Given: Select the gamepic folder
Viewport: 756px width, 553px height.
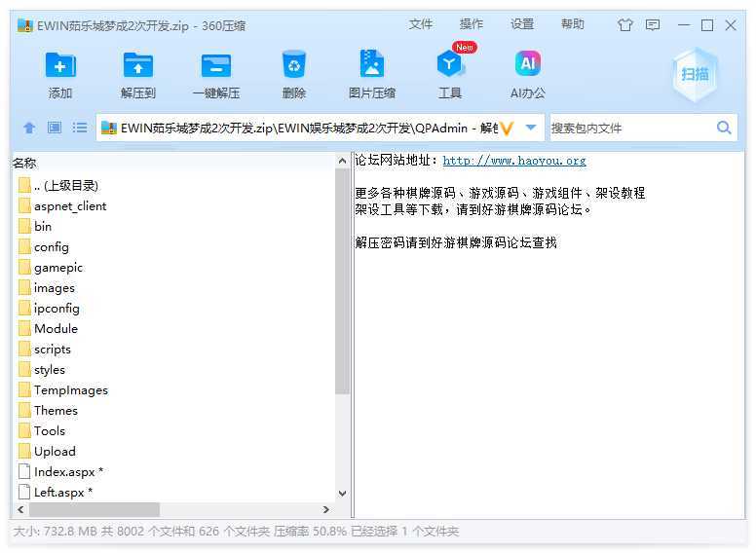Looking at the screenshot, I should tap(50, 268).
